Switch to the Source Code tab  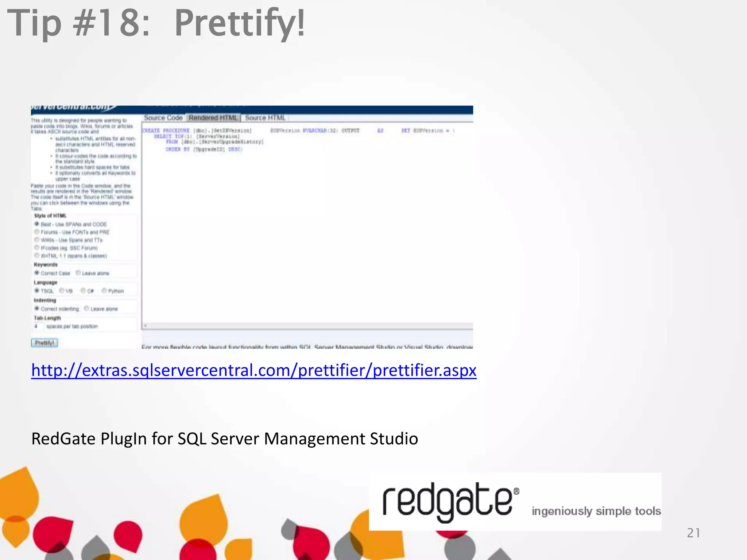[163, 118]
